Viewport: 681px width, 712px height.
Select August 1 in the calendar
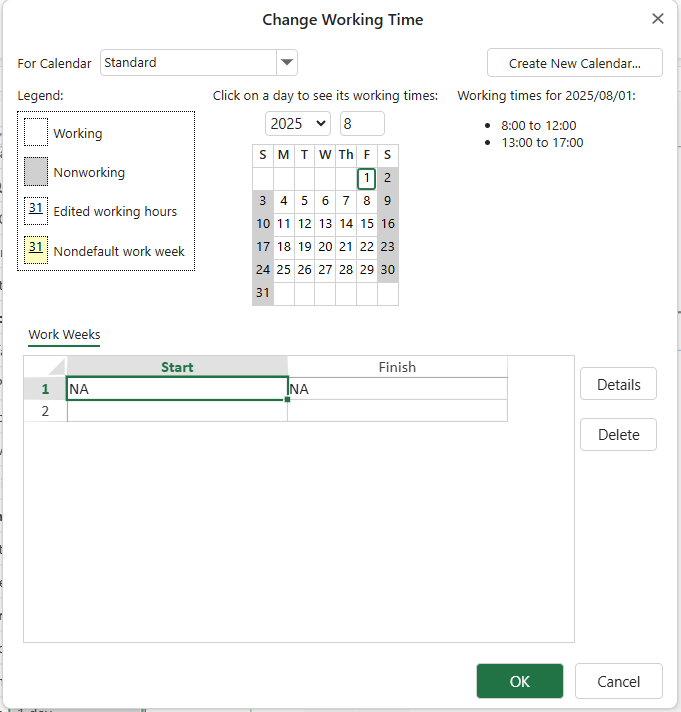(366, 178)
